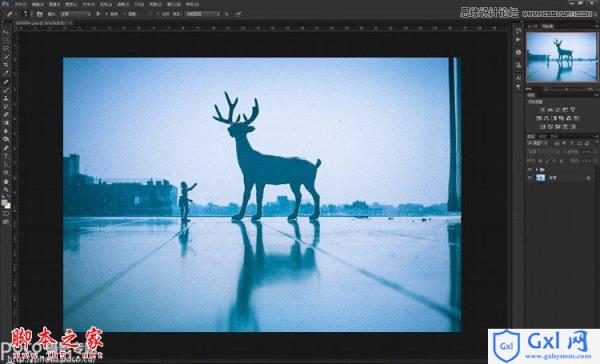Select the Clone Stamp tool

tap(6, 98)
